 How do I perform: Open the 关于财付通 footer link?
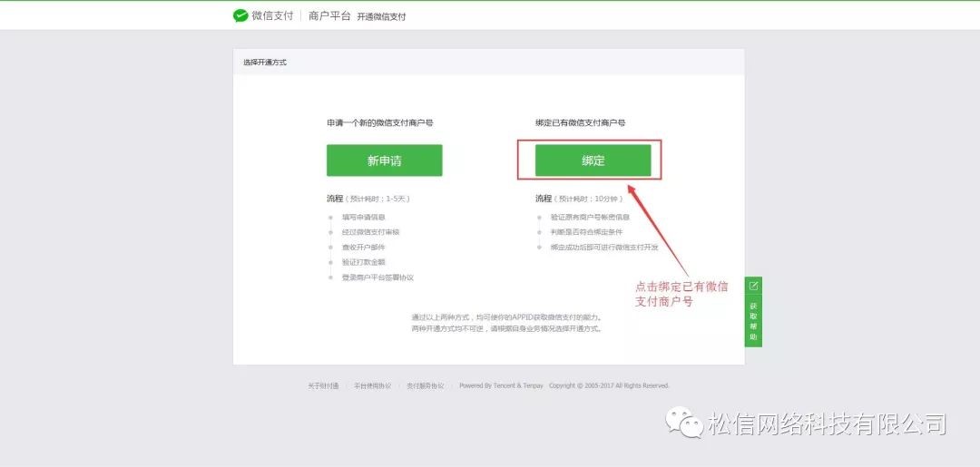pos(323,385)
